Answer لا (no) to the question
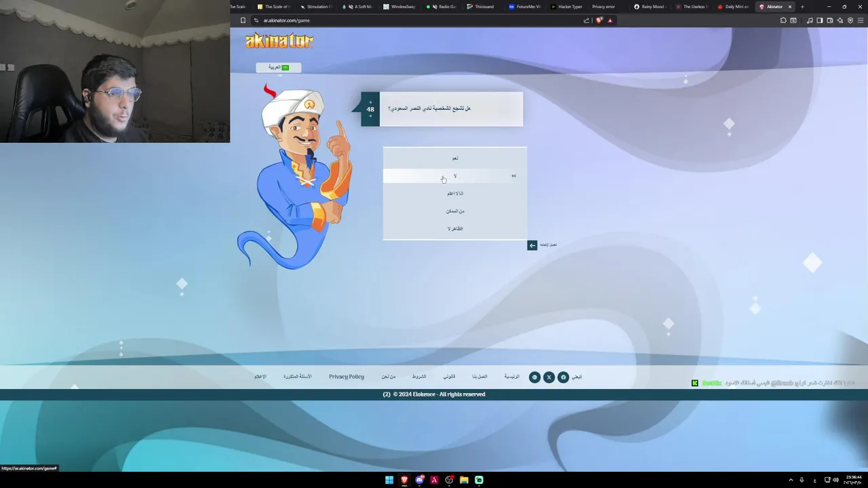Screen dimensions: 868x488 455,176
